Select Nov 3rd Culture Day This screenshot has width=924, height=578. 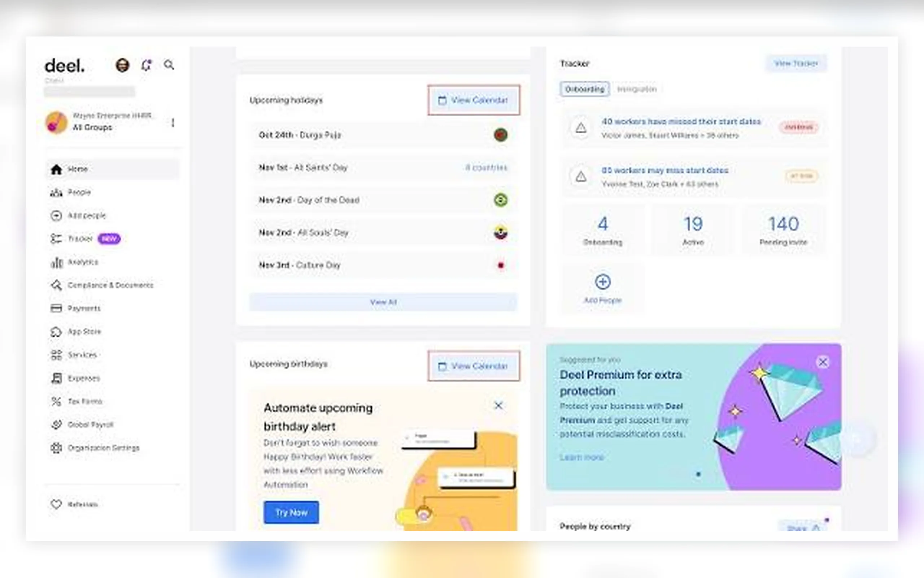(x=383, y=265)
